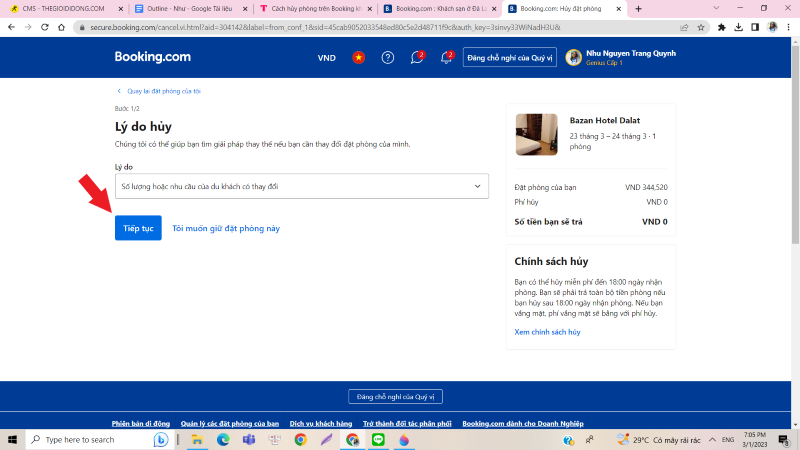The image size is (800, 450).
Task: Open 'Phiên bản di động' footer link
Action: point(141,423)
